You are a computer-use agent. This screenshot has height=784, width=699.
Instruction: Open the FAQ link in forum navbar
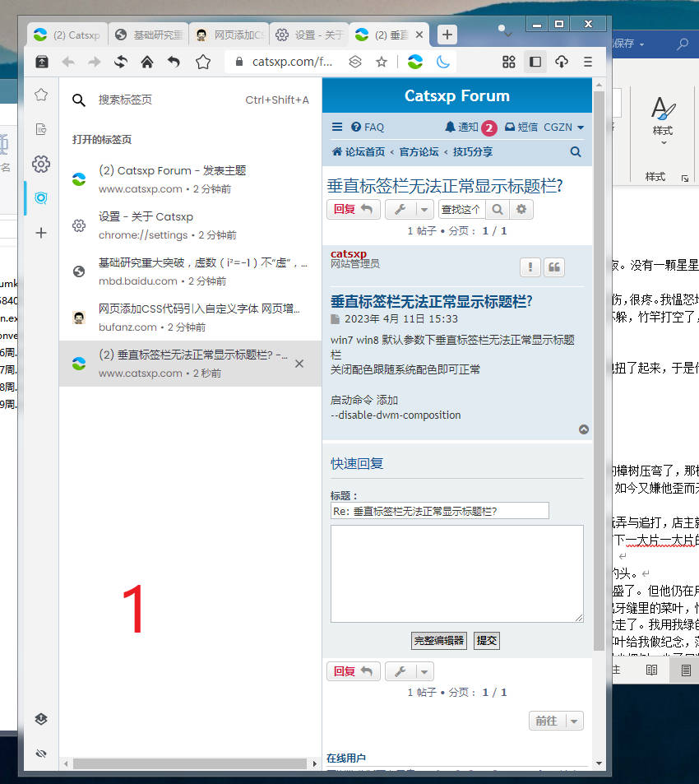point(368,127)
